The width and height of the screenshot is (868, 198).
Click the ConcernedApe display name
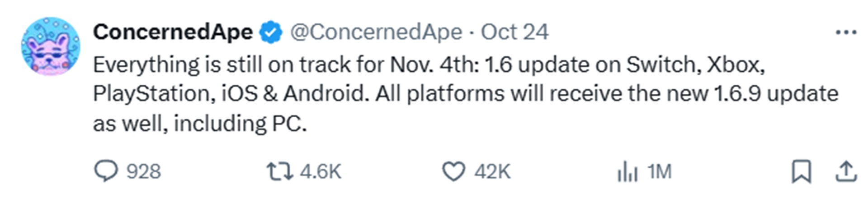tap(173, 32)
